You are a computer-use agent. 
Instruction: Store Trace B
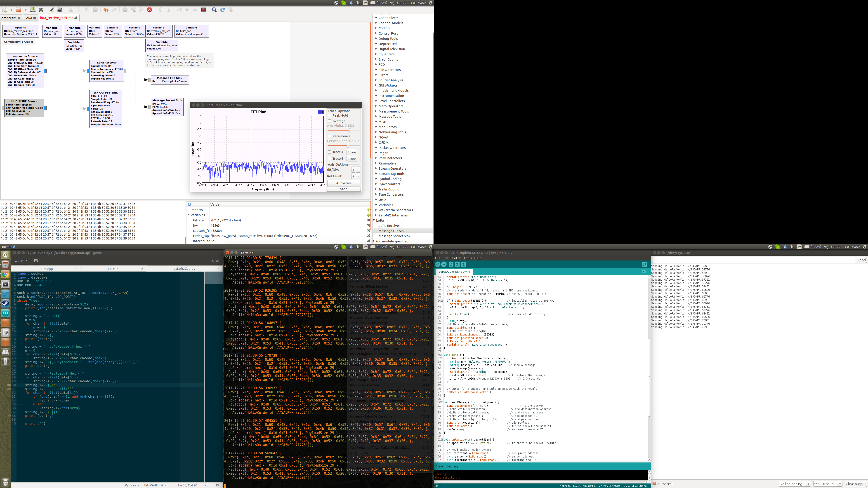[352, 159]
